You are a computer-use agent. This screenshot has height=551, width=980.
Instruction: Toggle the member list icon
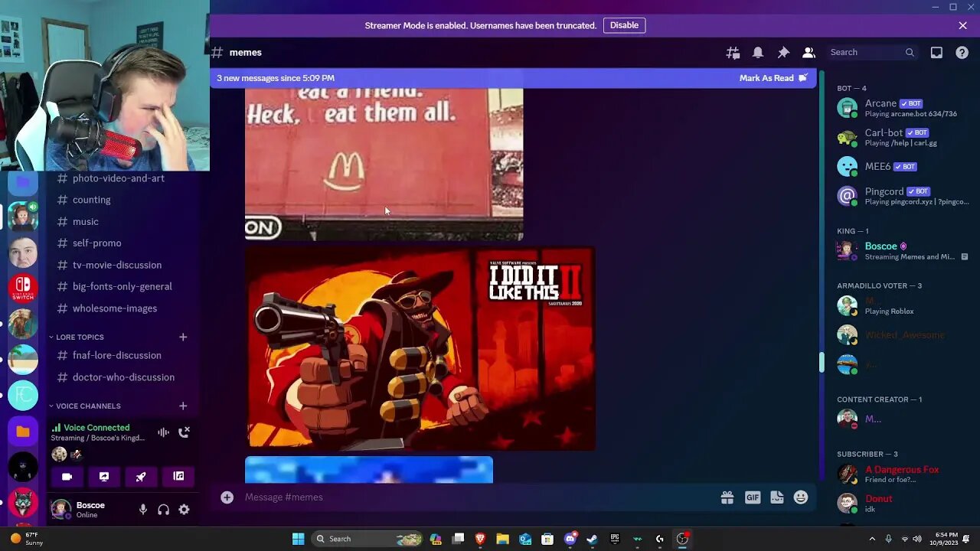pyautogui.click(x=808, y=53)
